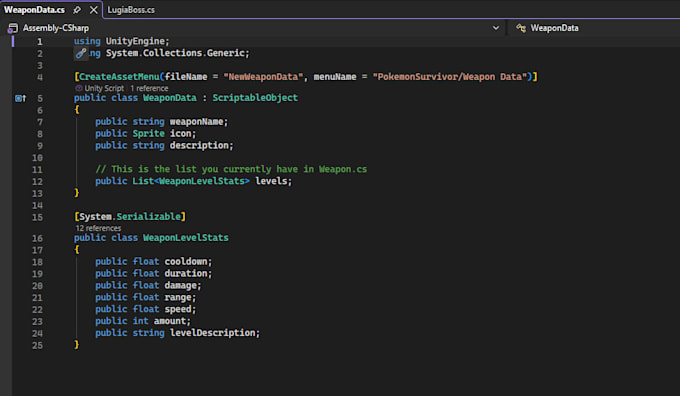Click the weaponName field on line 7
This screenshot has width=680, height=396.
tap(197, 122)
